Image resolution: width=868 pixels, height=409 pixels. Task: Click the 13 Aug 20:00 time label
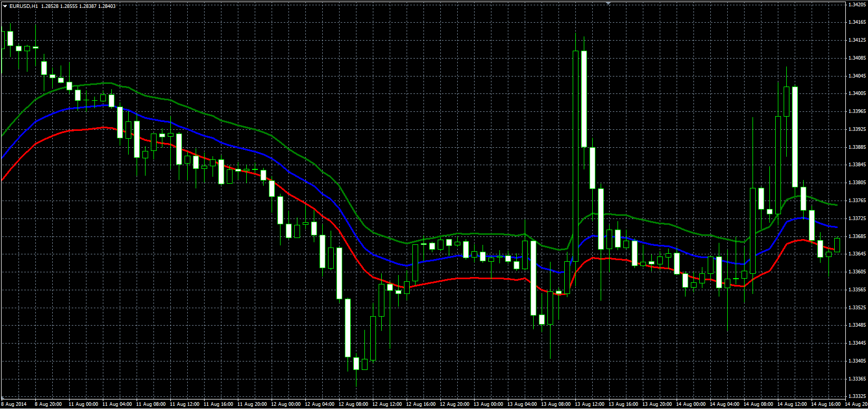tap(657, 404)
